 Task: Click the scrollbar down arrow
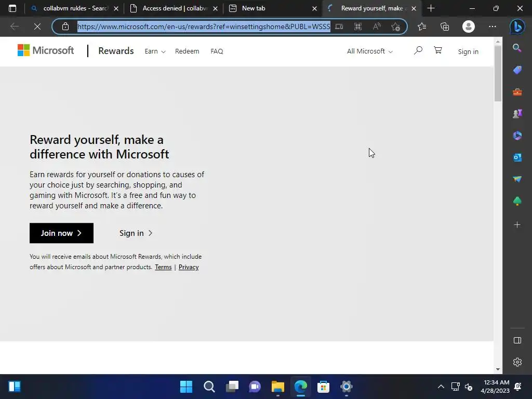coord(498,369)
